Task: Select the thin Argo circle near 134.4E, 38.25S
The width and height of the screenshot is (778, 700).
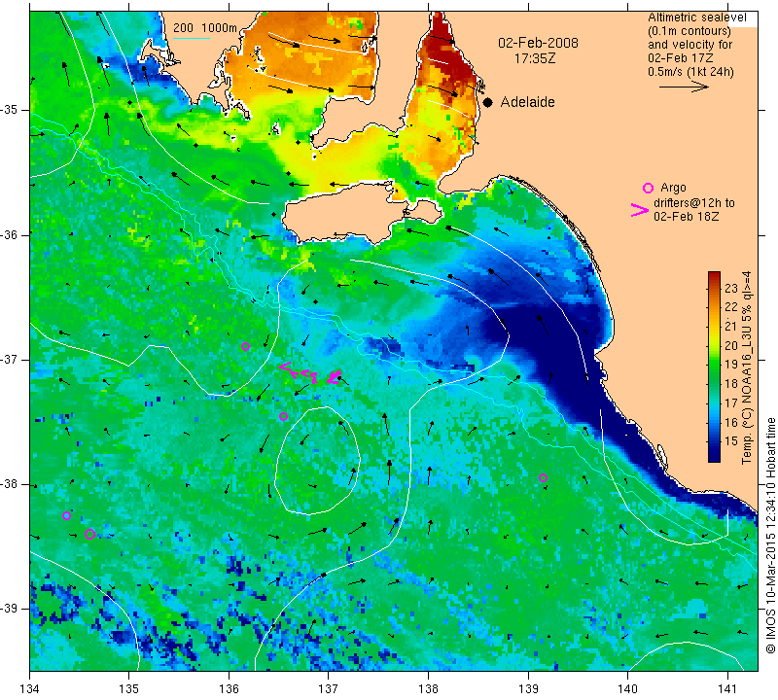Action: pyautogui.click(x=66, y=515)
